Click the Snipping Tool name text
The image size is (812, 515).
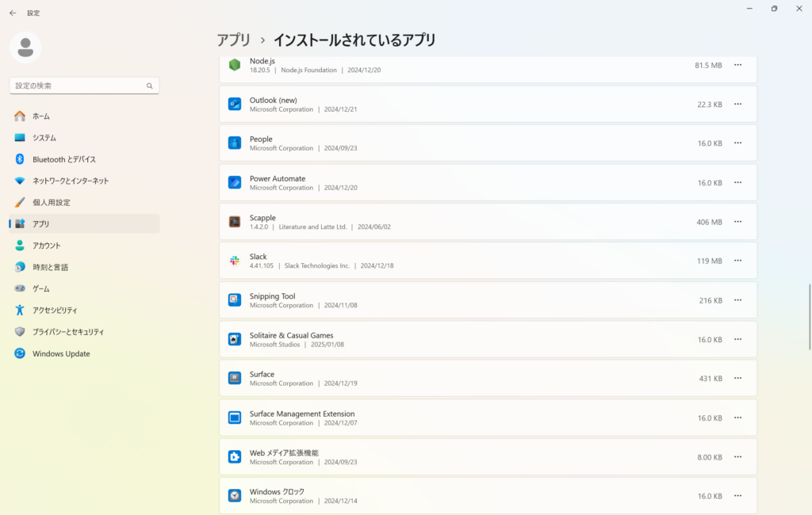point(273,296)
